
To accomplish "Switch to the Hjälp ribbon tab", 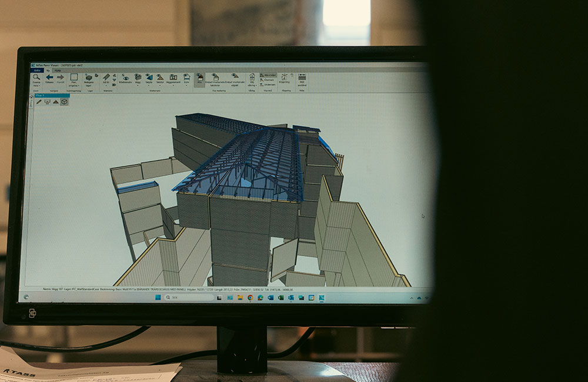I will point(57,70).
